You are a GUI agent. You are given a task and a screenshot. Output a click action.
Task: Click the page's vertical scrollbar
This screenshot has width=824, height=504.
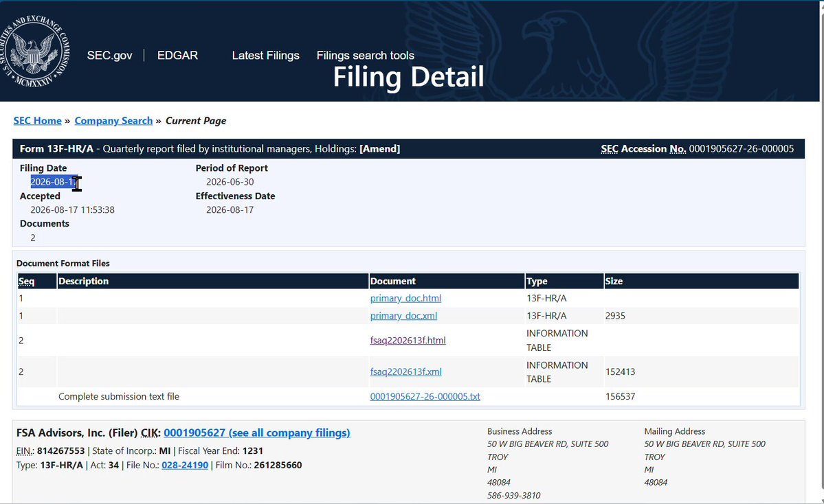click(821, 252)
